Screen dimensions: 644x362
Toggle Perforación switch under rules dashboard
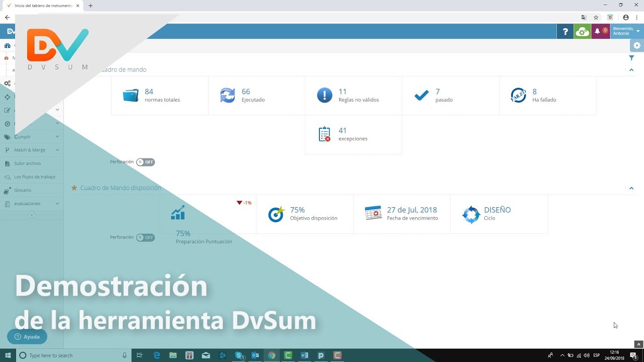[145, 162]
